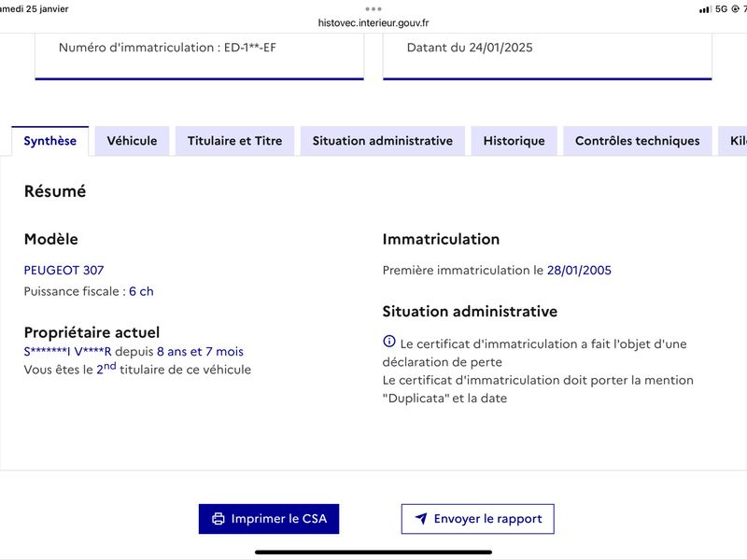Click the "Duplicata" et la date mention text
Viewport: 747px width, 560px height.
click(445, 399)
